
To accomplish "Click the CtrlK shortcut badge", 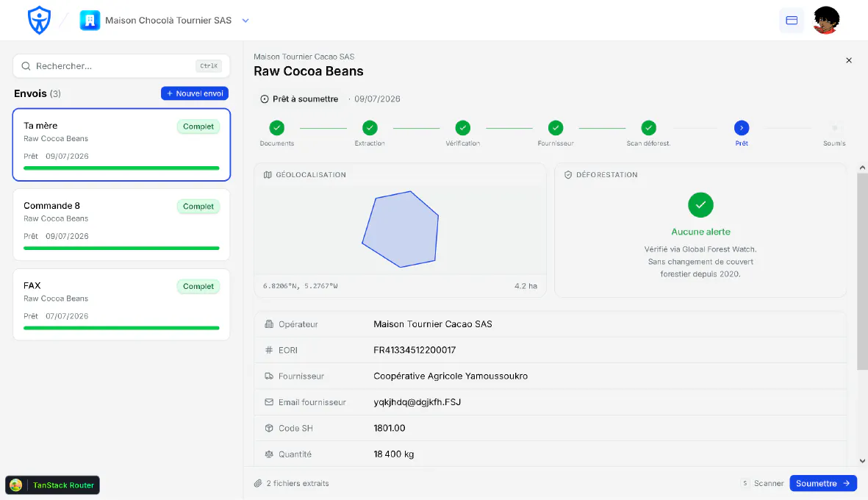I will coord(209,66).
